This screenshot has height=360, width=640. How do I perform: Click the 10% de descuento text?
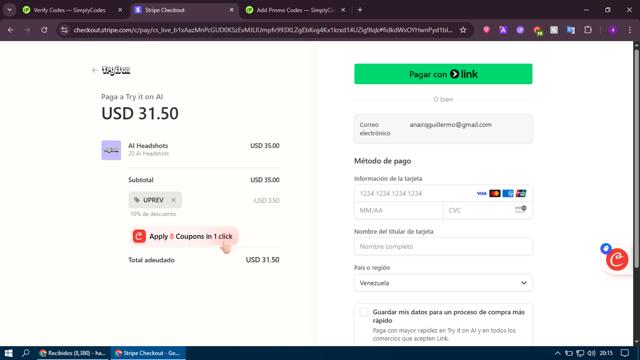[x=153, y=214]
